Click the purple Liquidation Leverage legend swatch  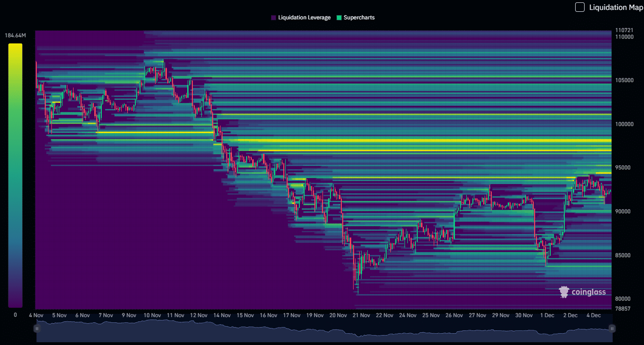point(273,18)
